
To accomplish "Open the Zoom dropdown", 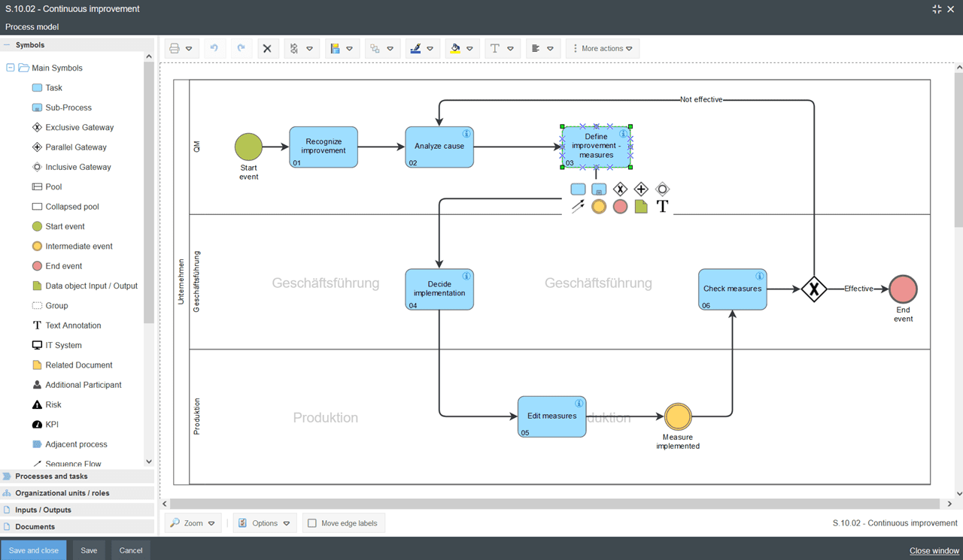I will pyautogui.click(x=193, y=522).
